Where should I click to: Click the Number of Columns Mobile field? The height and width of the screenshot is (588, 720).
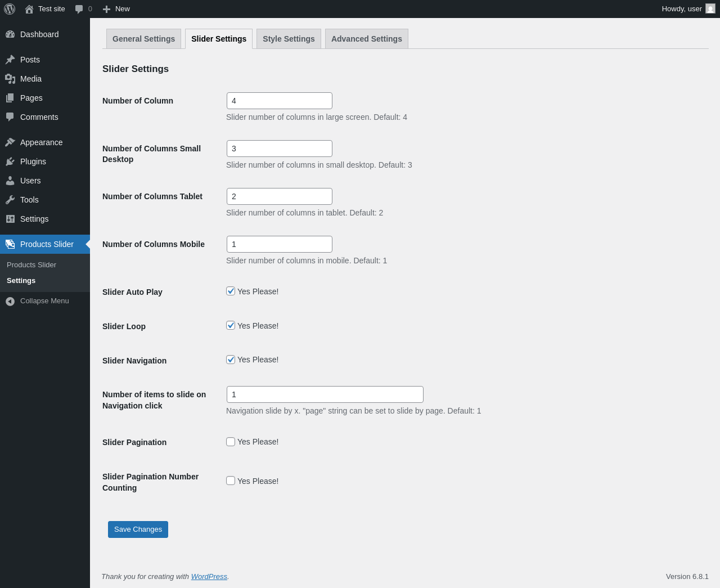click(x=280, y=244)
